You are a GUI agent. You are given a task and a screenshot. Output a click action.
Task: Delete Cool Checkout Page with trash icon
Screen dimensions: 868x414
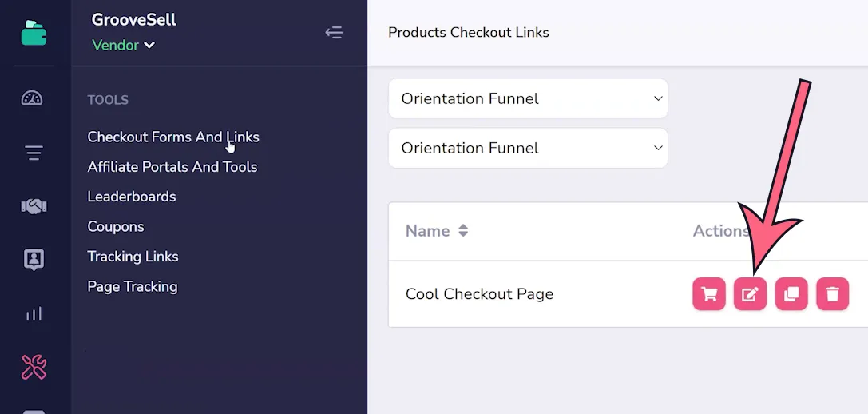[833, 294]
